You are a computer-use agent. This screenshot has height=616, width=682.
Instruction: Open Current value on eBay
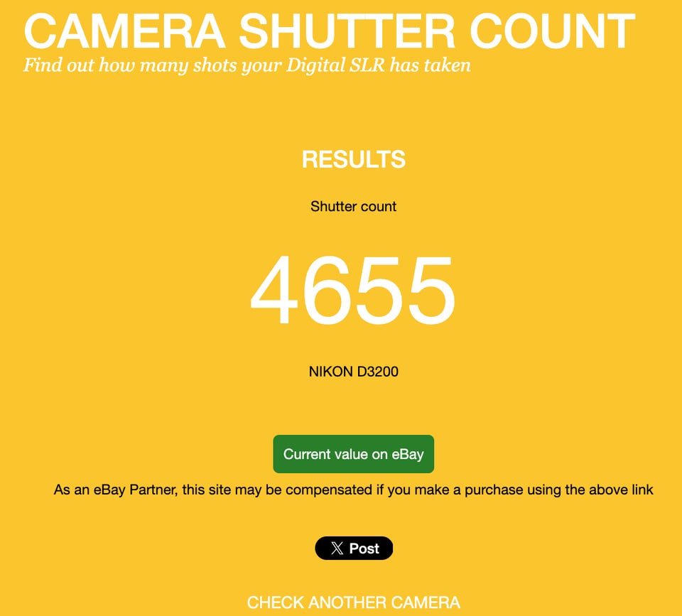(354, 454)
